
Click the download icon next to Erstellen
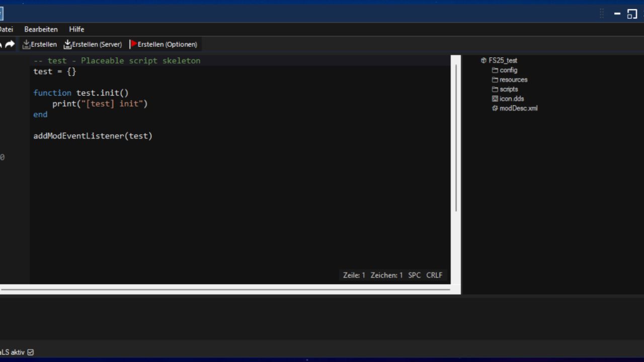(25, 44)
